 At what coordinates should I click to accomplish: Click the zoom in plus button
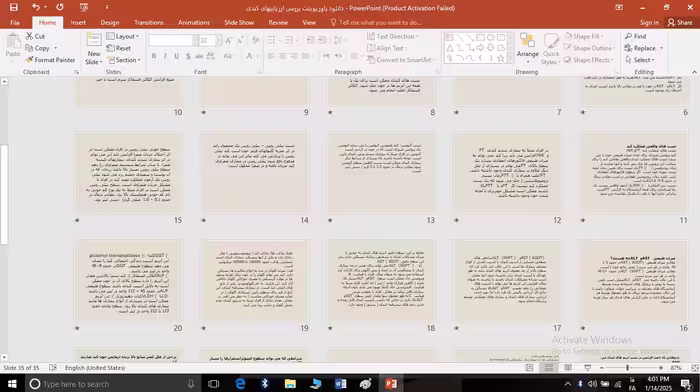(661, 368)
